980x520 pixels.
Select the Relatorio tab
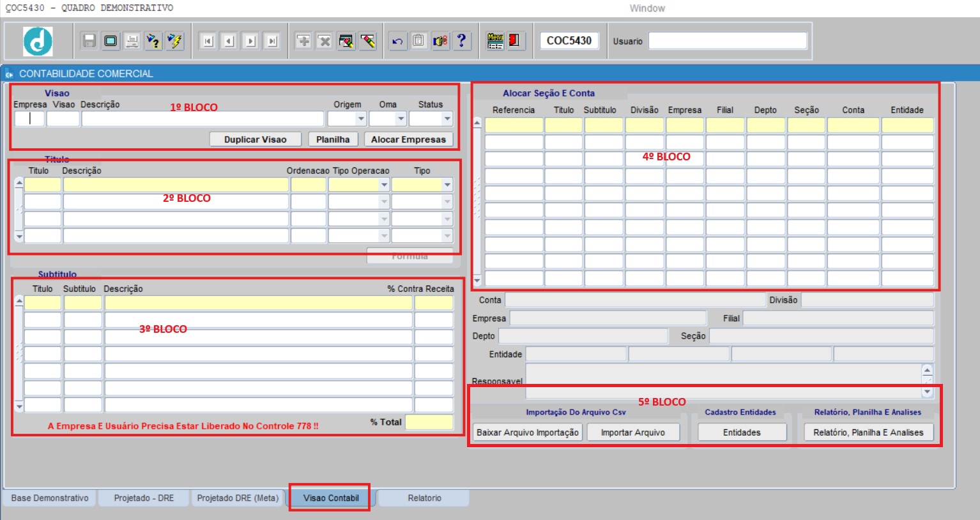tap(424, 498)
